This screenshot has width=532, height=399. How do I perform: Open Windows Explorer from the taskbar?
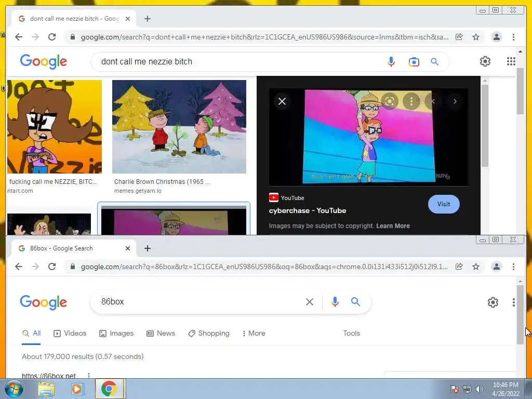46,389
